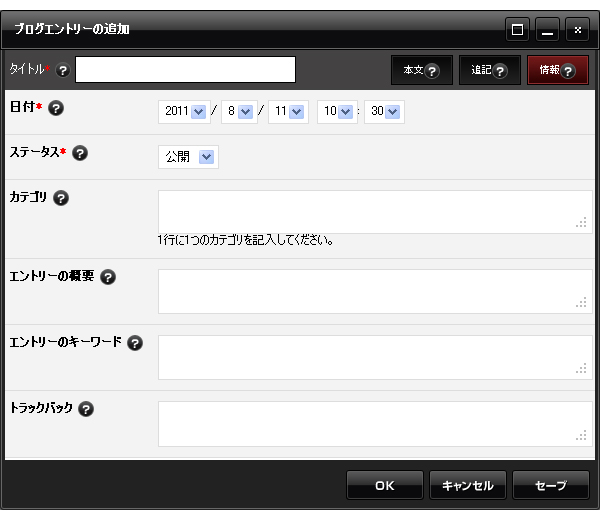Click the help icon on the 追記 tab
600x530 pixels.
click(x=500, y=71)
